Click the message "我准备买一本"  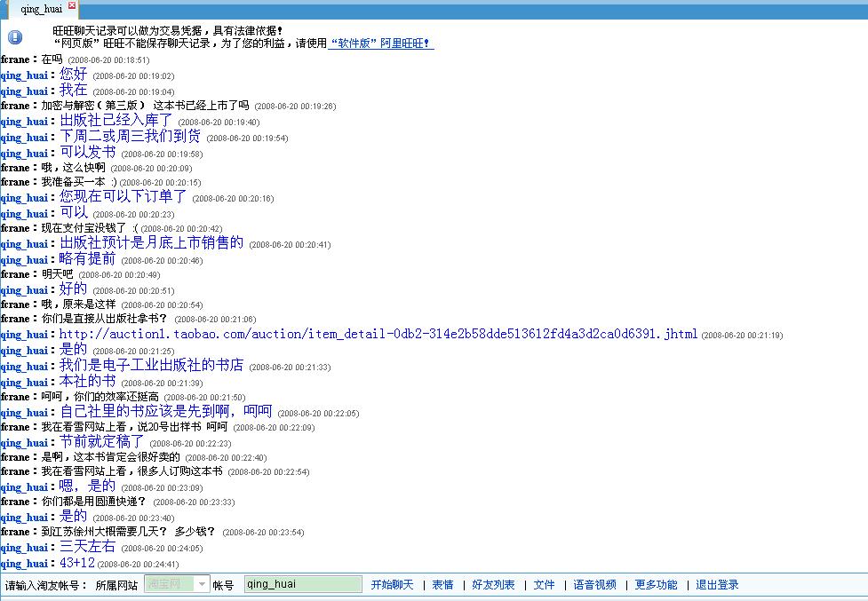click(x=79, y=182)
